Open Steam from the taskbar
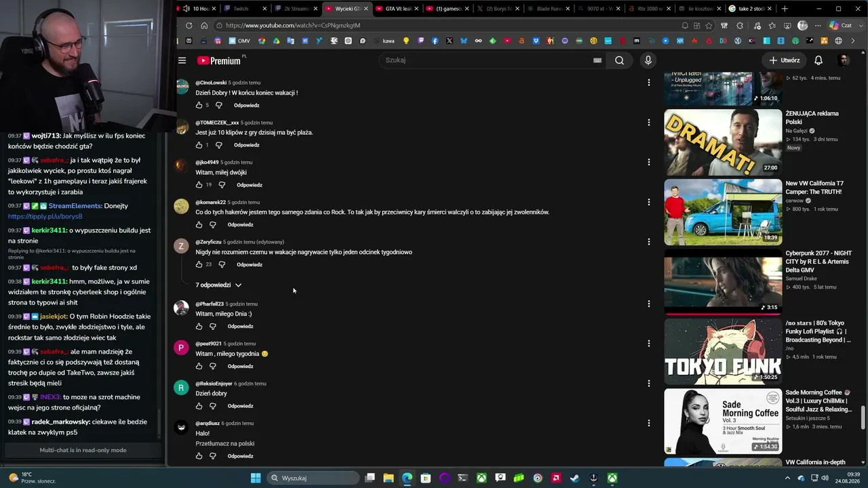This screenshot has width=868, height=488. click(574, 478)
